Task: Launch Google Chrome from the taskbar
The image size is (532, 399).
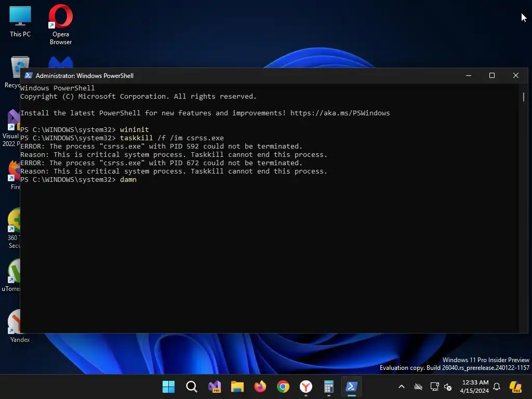Action: (283, 387)
